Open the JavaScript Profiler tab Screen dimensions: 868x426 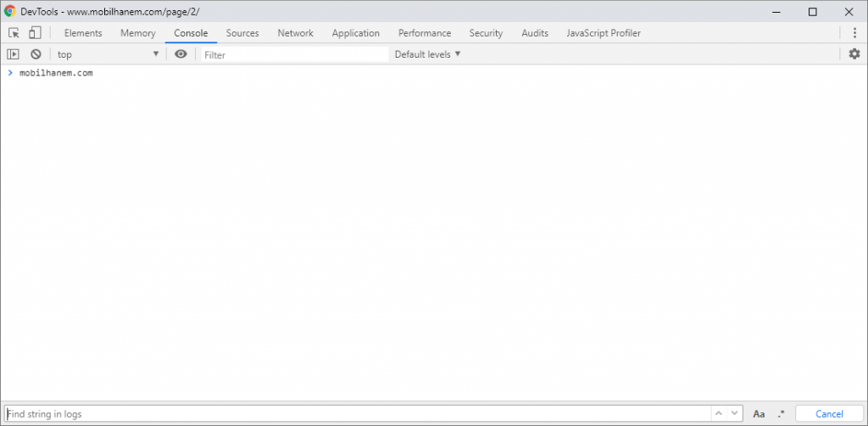click(x=604, y=33)
